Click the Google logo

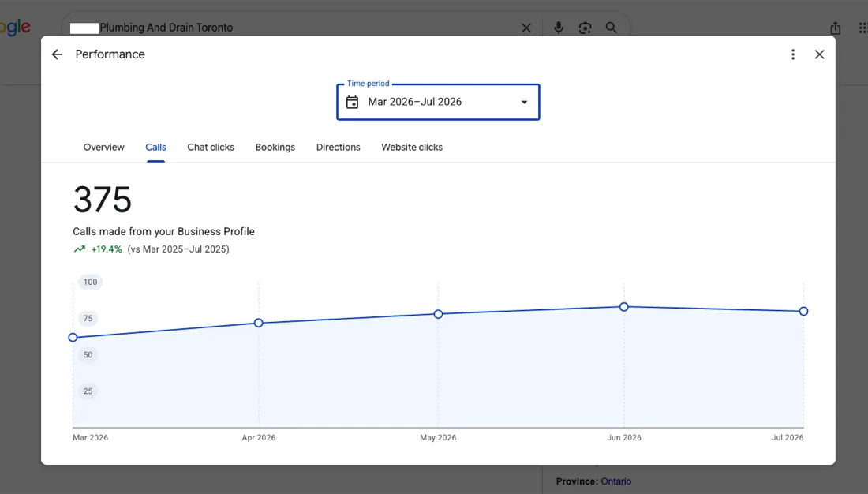(x=15, y=28)
